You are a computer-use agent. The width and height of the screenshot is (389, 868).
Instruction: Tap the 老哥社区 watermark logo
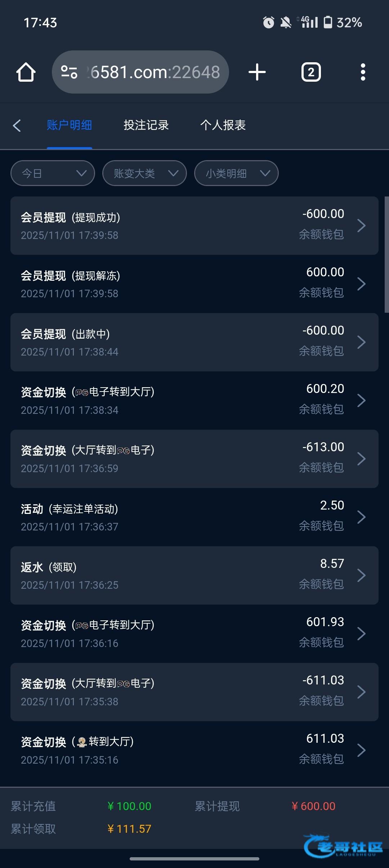pos(343,846)
